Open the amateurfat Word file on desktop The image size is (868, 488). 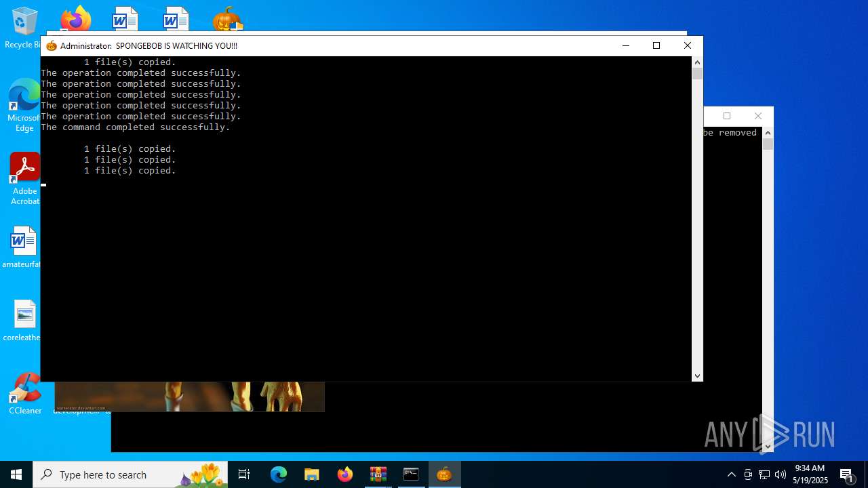(x=23, y=247)
